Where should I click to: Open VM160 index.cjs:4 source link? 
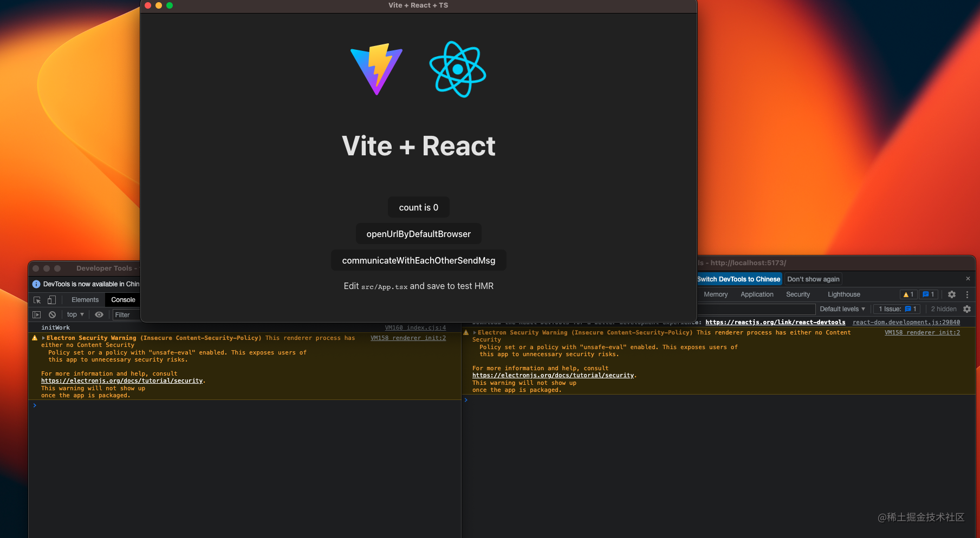(416, 327)
